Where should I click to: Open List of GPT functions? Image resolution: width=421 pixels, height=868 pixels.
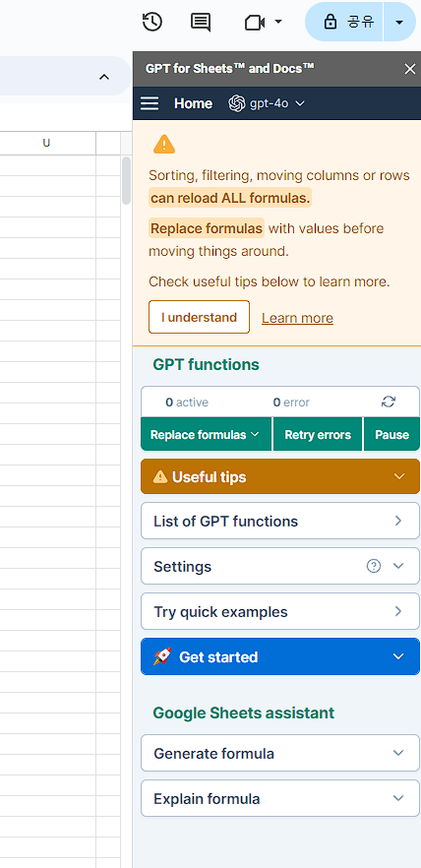coord(280,521)
